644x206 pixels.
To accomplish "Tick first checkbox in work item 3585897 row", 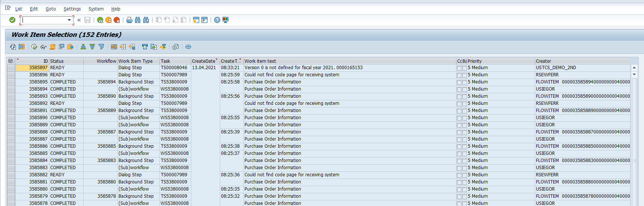I will point(459,68).
